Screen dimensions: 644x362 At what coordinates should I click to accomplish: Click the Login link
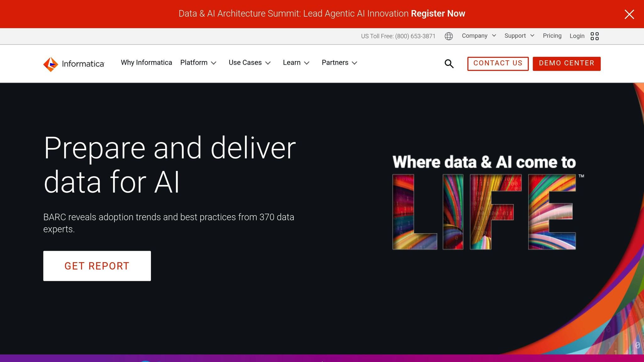pos(577,36)
